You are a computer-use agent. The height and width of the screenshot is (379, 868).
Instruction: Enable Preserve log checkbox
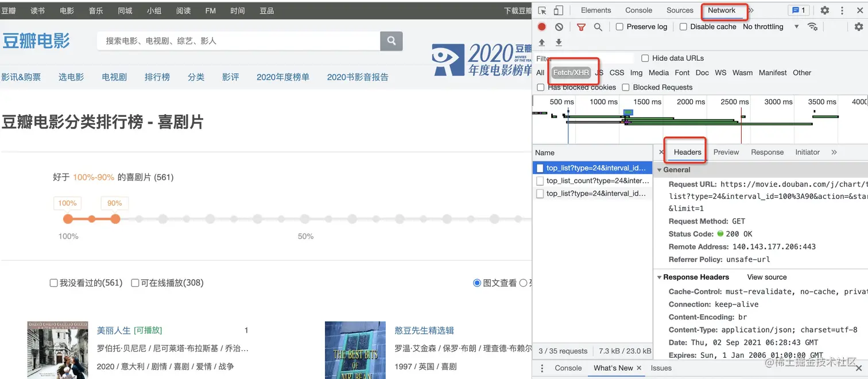(x=619, y=26)
